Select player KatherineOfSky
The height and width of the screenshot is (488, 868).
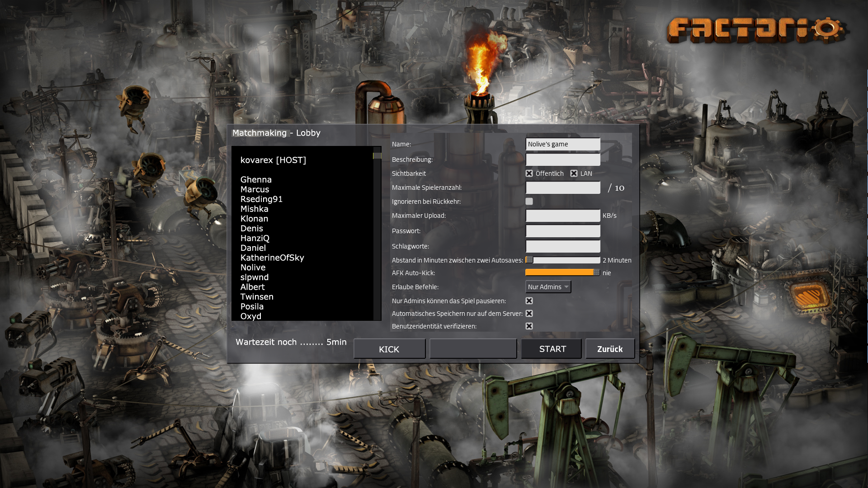[x=272, y=258]
